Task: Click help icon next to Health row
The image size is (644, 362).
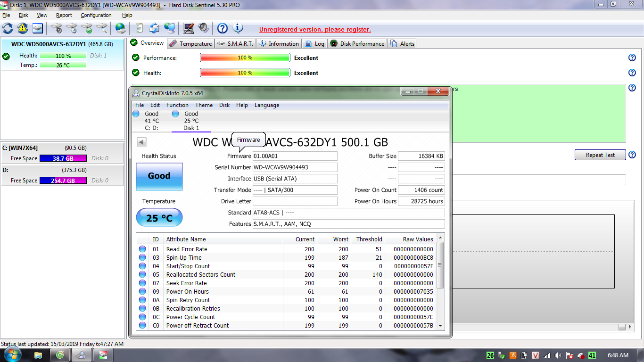Action: tap(632, 73)
